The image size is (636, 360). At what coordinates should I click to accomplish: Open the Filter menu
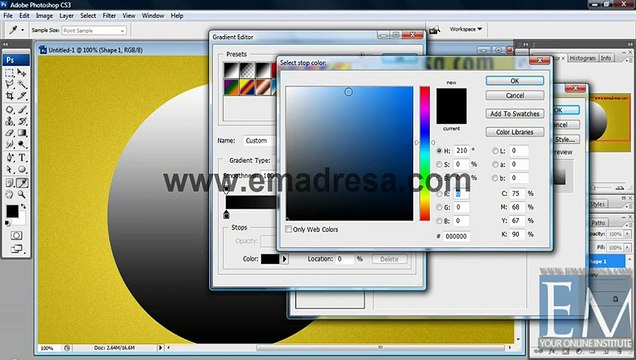pyautogui.click(x=109, y=15)
